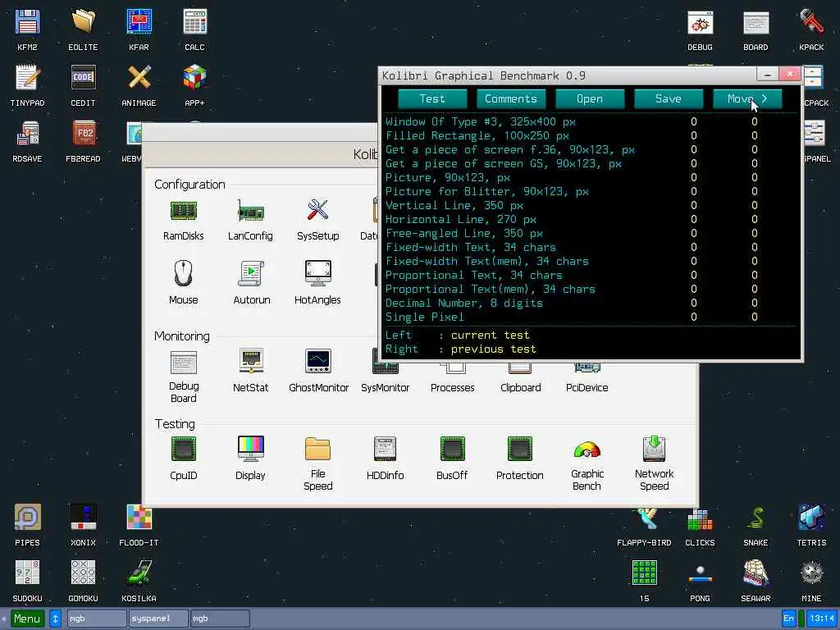840x630 pixels.
Task: Open FLAPPY-BIRD game icon
Action: 645,519
